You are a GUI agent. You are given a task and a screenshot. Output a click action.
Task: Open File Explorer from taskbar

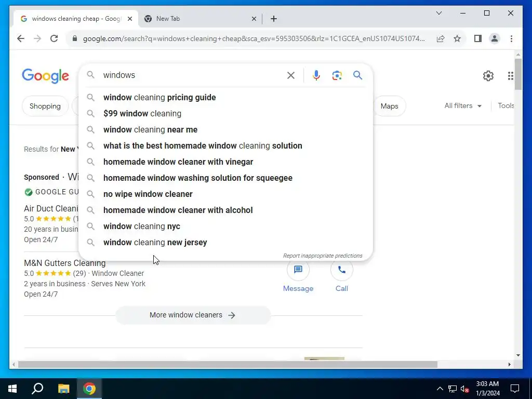(63, 389)
